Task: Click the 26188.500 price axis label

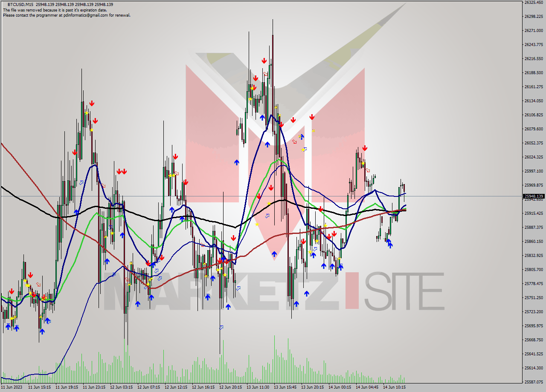Action: click(x=534, y=73)
